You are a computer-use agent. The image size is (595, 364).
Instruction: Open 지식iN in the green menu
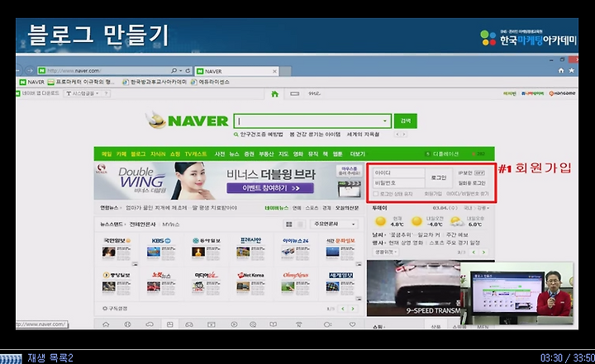158,154
